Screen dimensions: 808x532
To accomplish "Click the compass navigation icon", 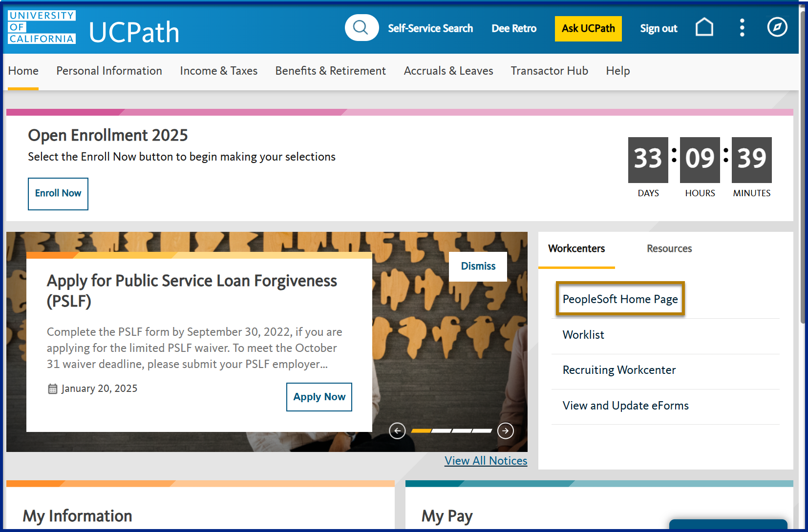I will (x=777, y=28).
